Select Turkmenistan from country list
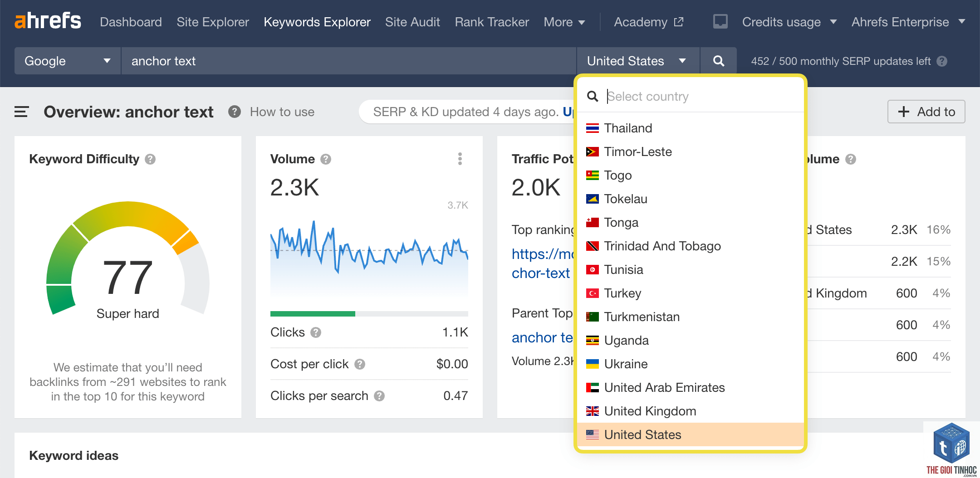Viewport: 980px width, 478px height. point(690,317)
